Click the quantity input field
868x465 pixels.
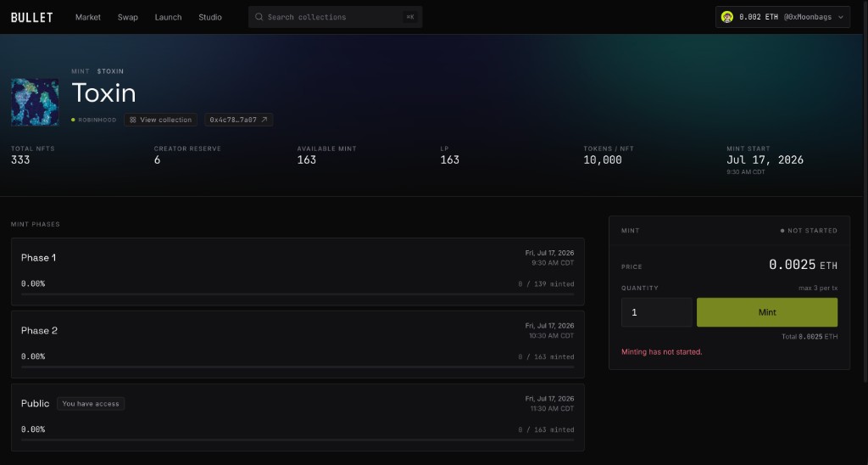[657, 312]
